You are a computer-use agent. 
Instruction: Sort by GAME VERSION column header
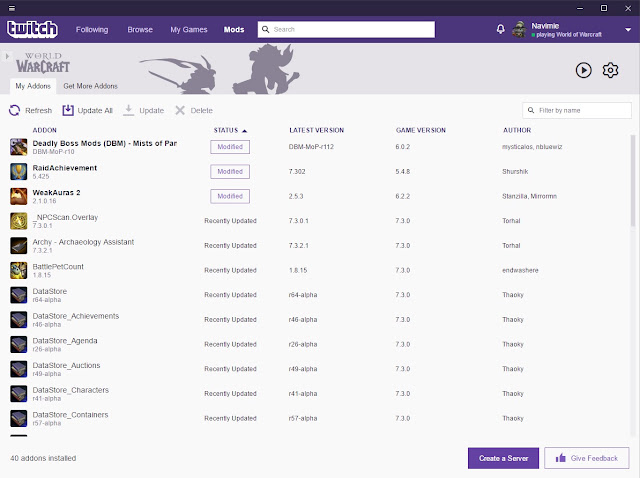(420, 130)
